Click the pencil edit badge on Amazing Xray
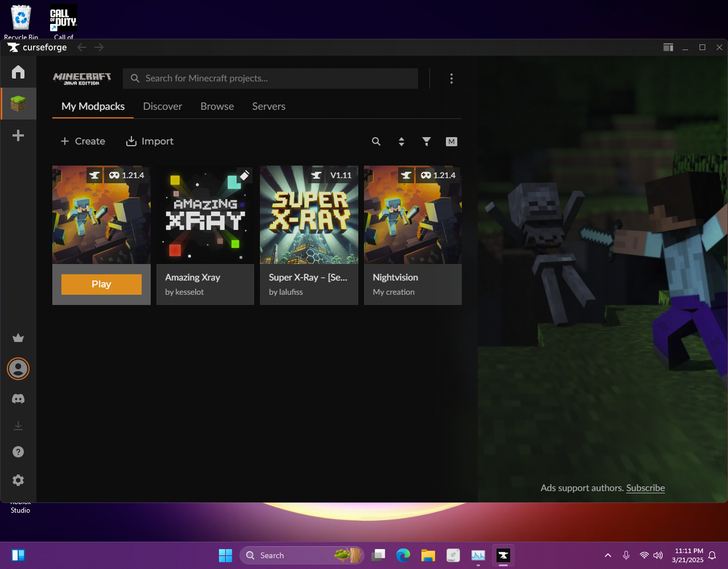Screen dimensions: 728x569 click(244, 175)
